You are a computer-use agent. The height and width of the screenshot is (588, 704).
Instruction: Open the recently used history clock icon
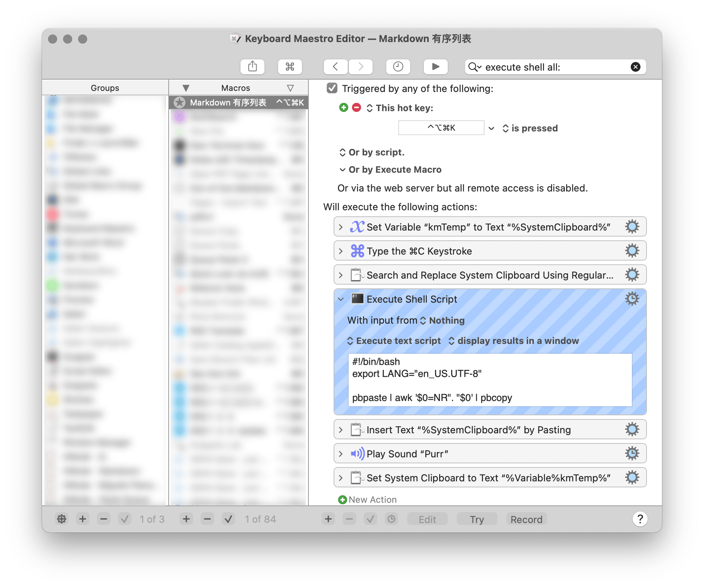point(398,67)
